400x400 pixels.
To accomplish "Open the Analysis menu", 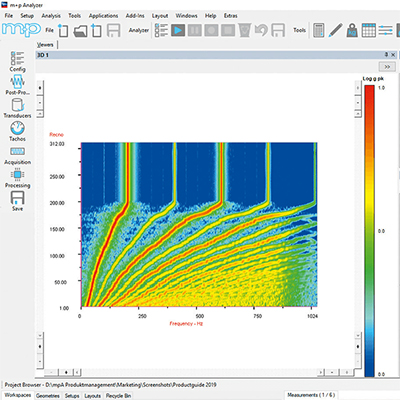I will (51, 16).
